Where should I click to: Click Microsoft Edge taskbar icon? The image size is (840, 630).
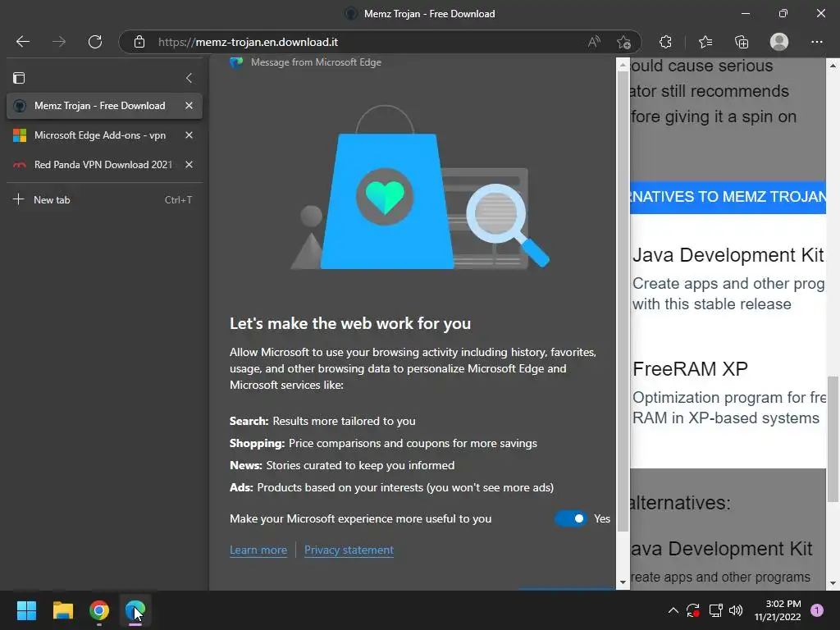tap(135, 610)
